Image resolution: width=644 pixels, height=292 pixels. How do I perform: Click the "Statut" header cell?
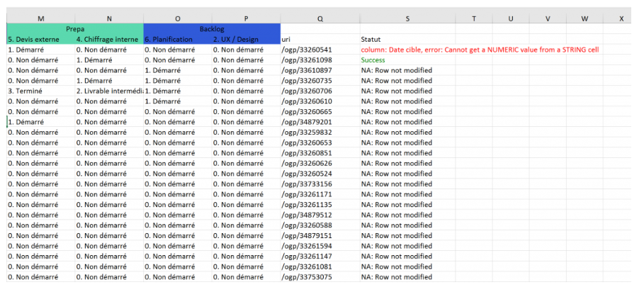[407, 39]
